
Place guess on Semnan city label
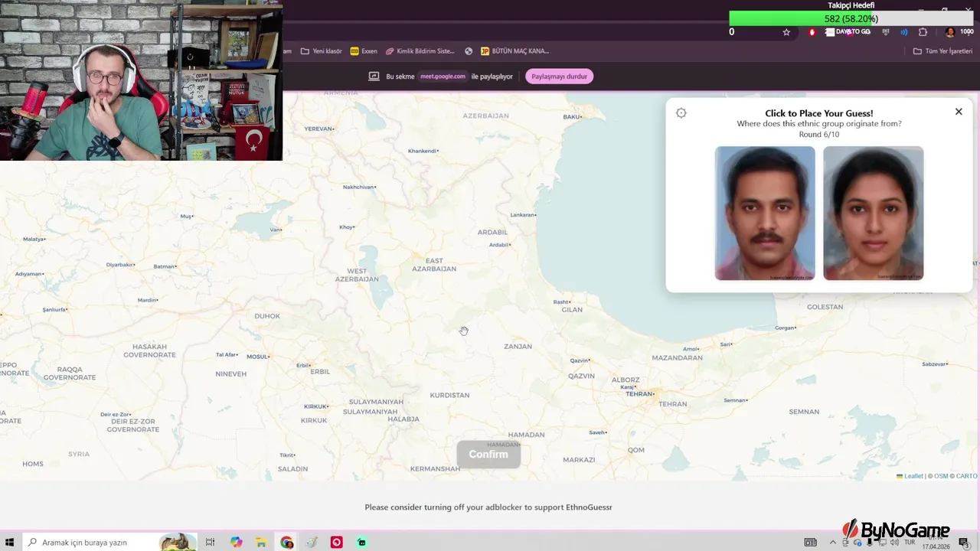coord(736,400)
